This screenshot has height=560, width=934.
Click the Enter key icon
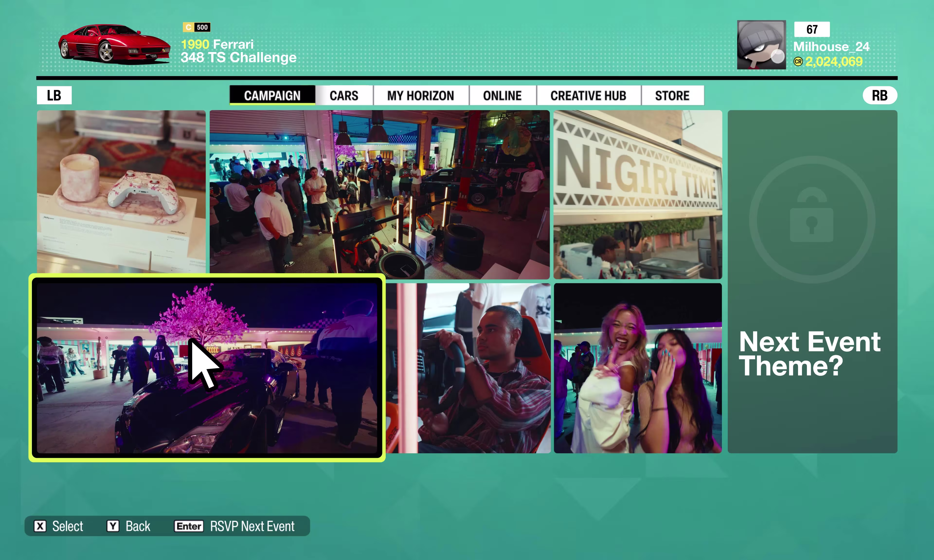click(189, 526)
